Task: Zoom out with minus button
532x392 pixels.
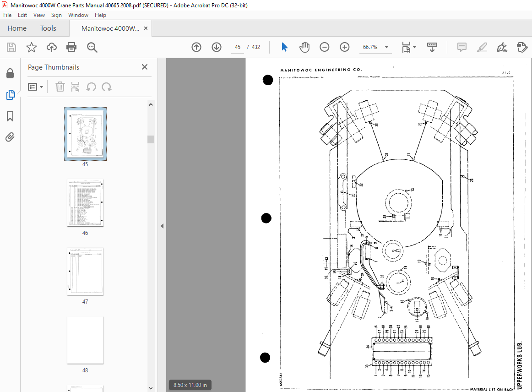Action: coord(324,47)
